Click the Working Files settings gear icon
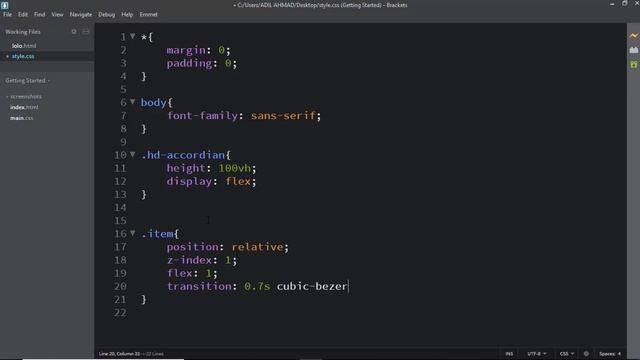640x360 pixels. click(x=74, y=31)
